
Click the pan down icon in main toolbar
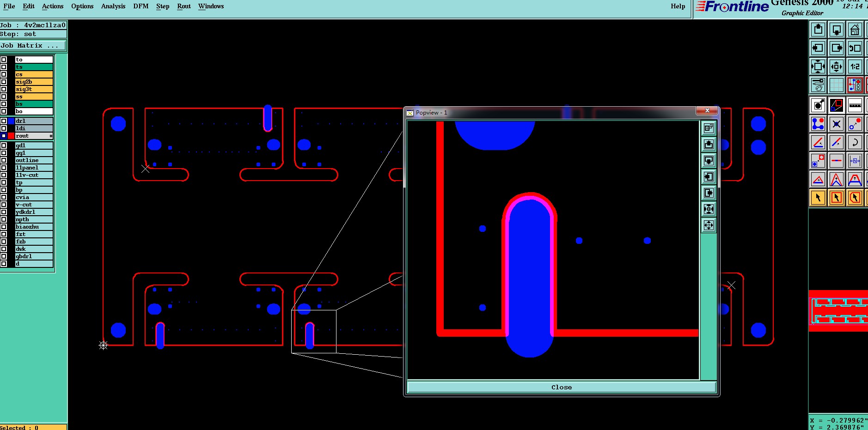coord(837,30)
